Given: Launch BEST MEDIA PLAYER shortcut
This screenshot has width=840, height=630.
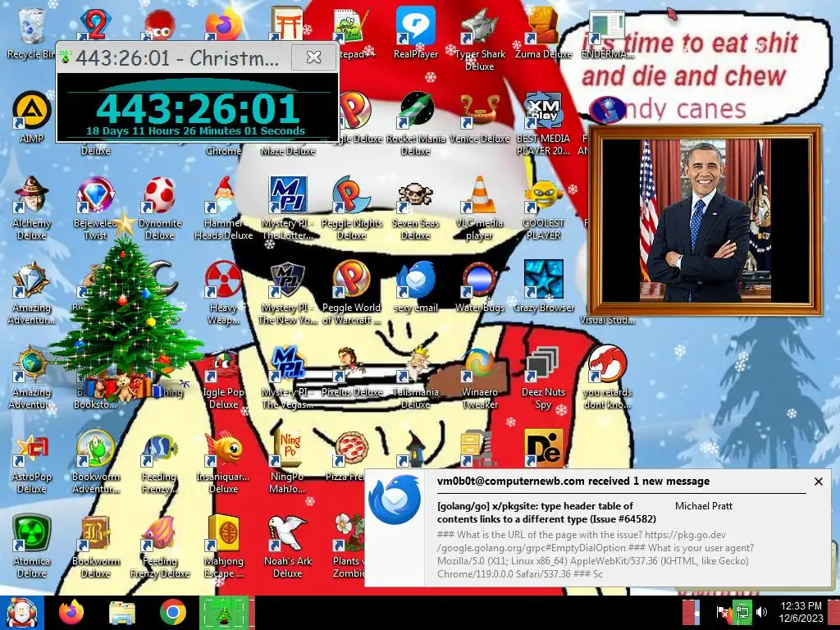Looking at the screenshot, I should coord(543,123).
